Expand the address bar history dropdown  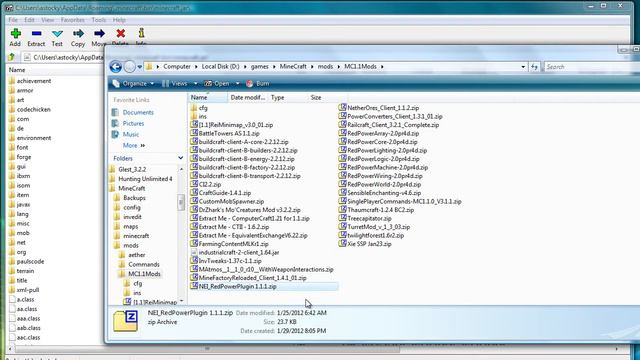523,67
